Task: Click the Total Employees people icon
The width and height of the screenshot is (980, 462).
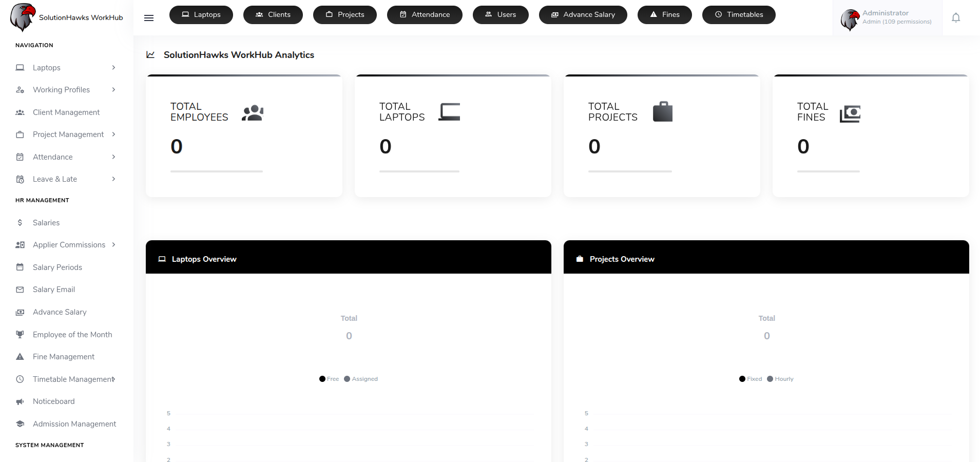Action: point(253,113)
